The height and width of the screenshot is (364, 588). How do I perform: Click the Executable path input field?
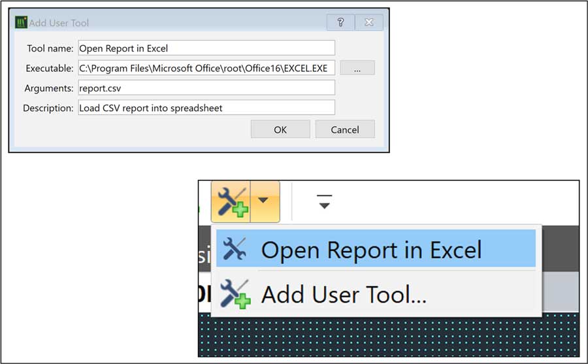point(206,68)
